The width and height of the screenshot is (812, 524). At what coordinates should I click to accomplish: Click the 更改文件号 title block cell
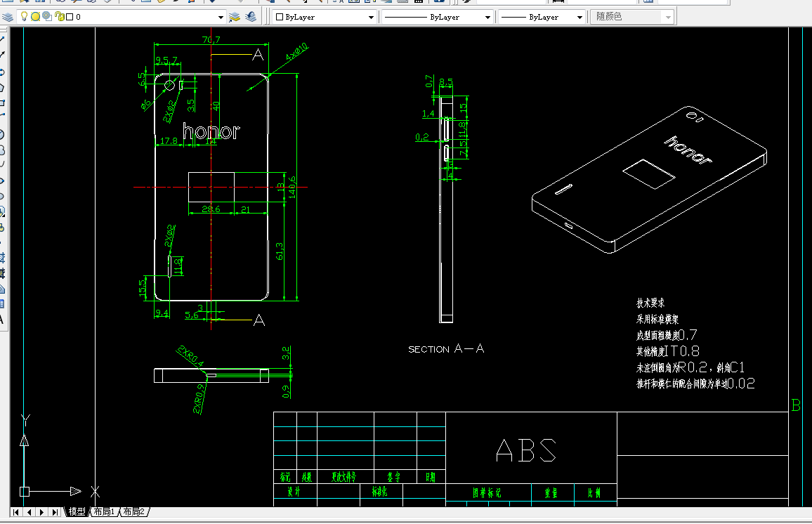(344, 476)
